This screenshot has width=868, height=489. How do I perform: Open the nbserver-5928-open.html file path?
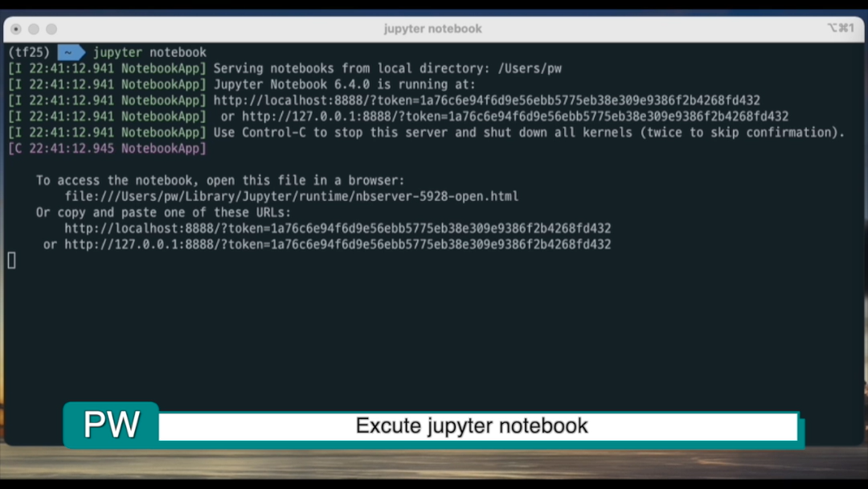291,196
